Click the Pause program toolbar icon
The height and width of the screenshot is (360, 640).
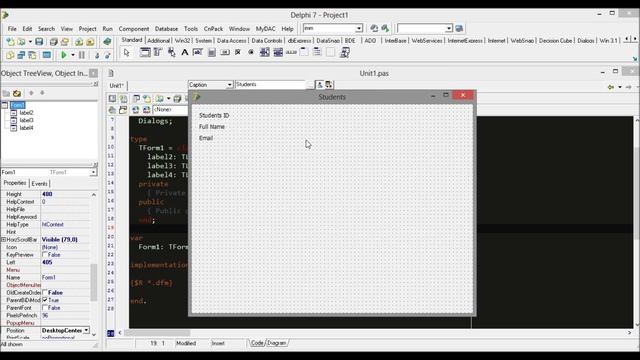click(82, 55)
